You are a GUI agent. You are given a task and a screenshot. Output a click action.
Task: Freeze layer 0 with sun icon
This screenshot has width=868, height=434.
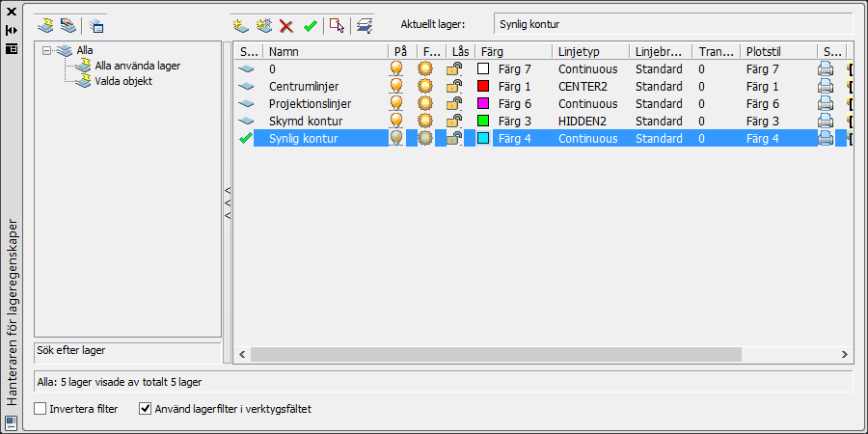tap(424, 69)
